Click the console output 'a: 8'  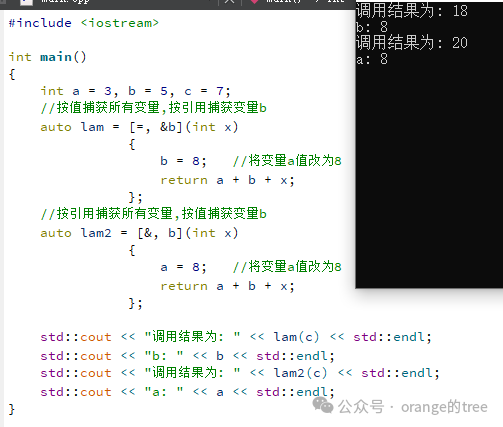372,59
